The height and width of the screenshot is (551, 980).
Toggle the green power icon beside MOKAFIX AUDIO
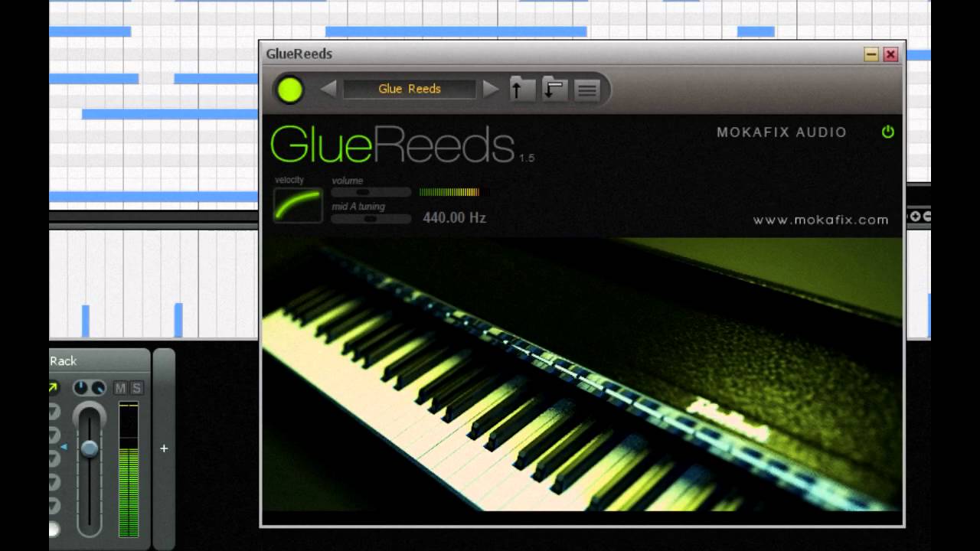[x=888, y=132]
